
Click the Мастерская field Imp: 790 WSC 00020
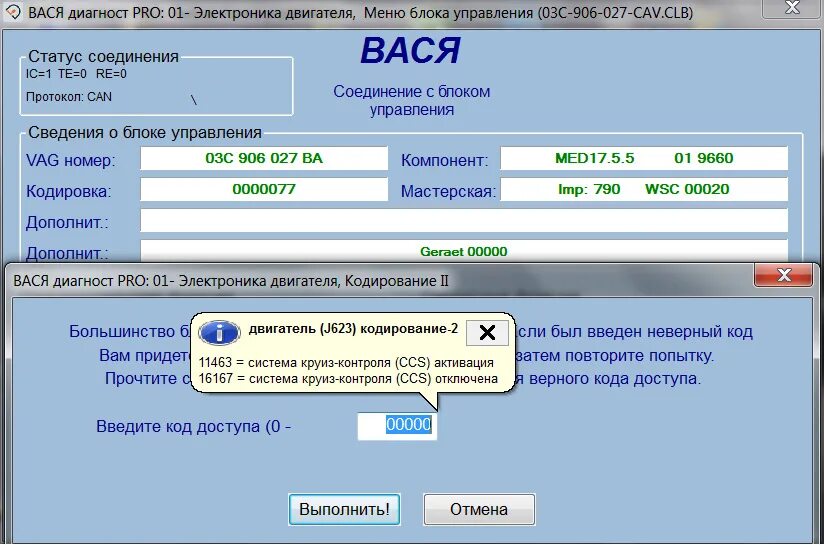(644, 189)
